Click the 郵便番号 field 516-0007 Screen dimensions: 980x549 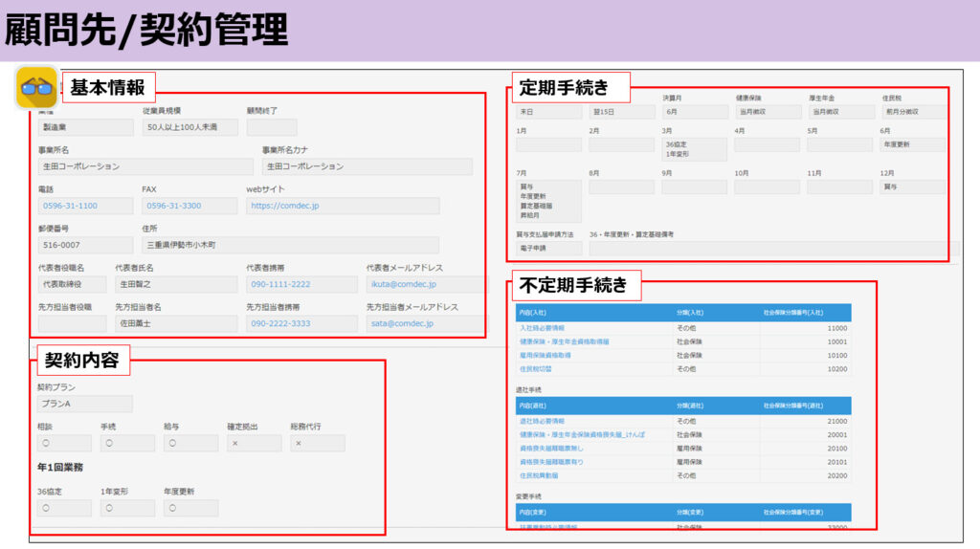[x=84, y=245]
